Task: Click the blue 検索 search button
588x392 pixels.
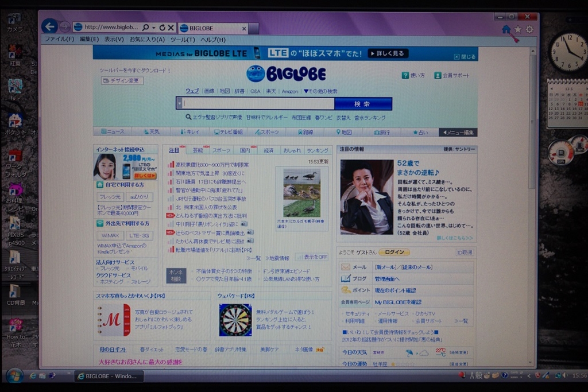Action: pyautogui.click(x=363, y=103)
